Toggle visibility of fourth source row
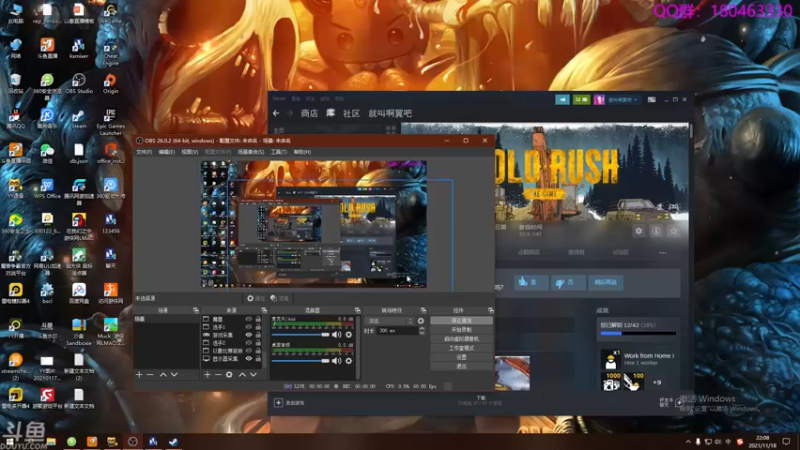Viewport: 800px width, 450px height. click(248, 343)
